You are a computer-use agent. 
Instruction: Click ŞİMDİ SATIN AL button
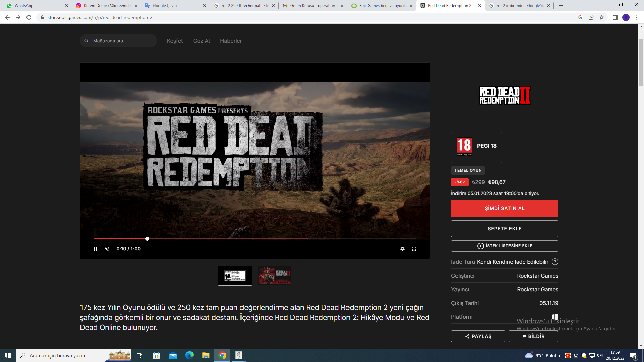pyautogui.click(x=504, y=208)
